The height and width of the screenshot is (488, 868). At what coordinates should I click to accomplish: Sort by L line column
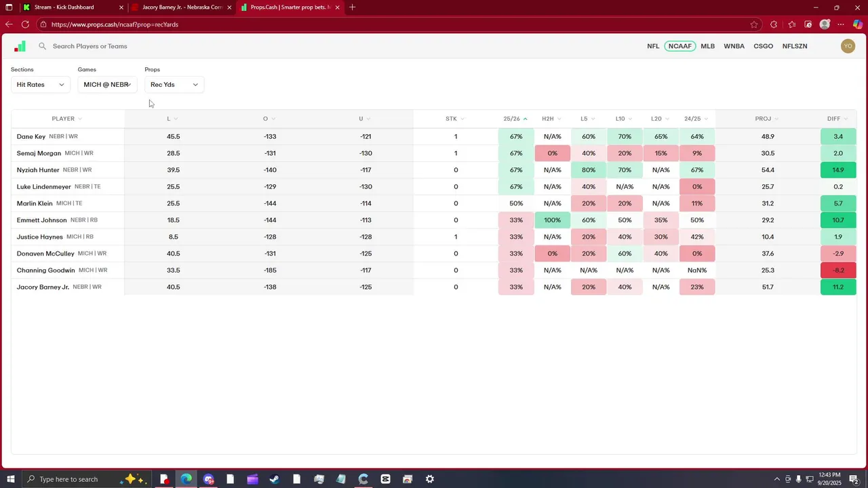pyautogui.click(x=172, y=119)
